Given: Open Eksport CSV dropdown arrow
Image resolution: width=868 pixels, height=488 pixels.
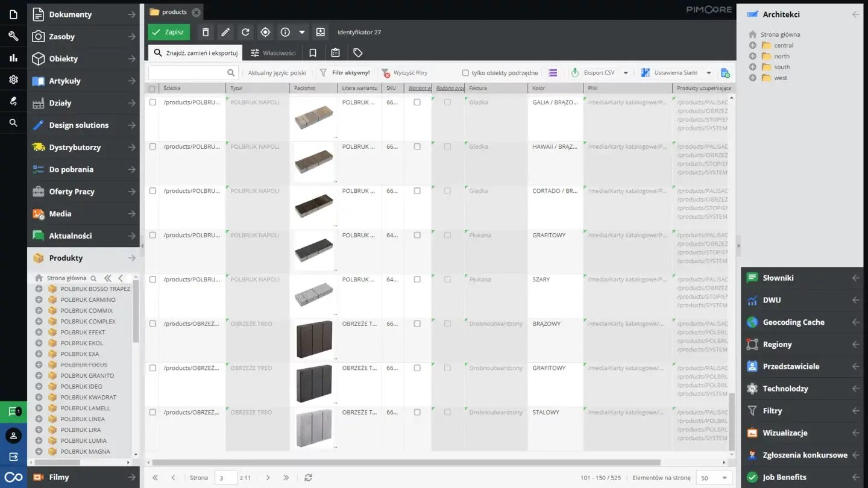Looking at the screenshot, I should coord(626,73).
